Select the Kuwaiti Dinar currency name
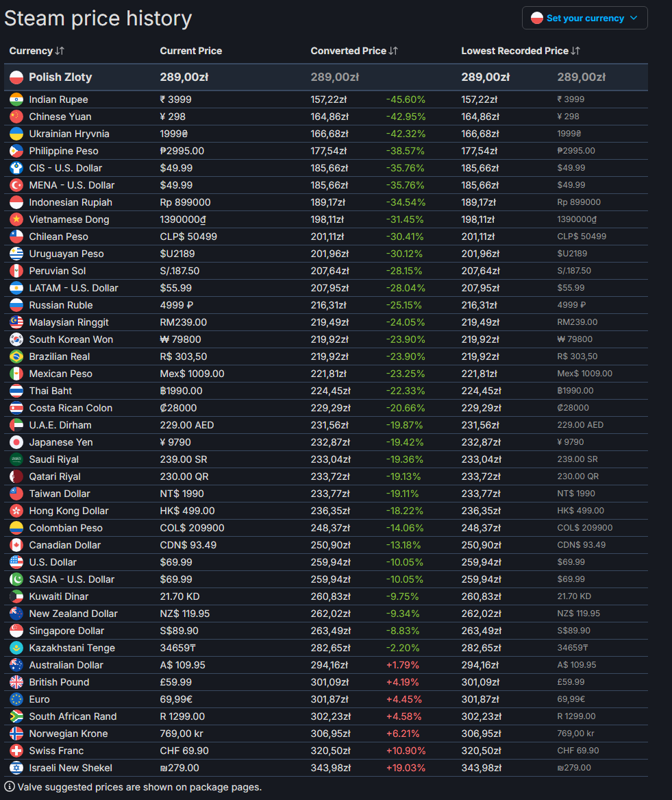 pyautogui.click(x=59, y=596)
